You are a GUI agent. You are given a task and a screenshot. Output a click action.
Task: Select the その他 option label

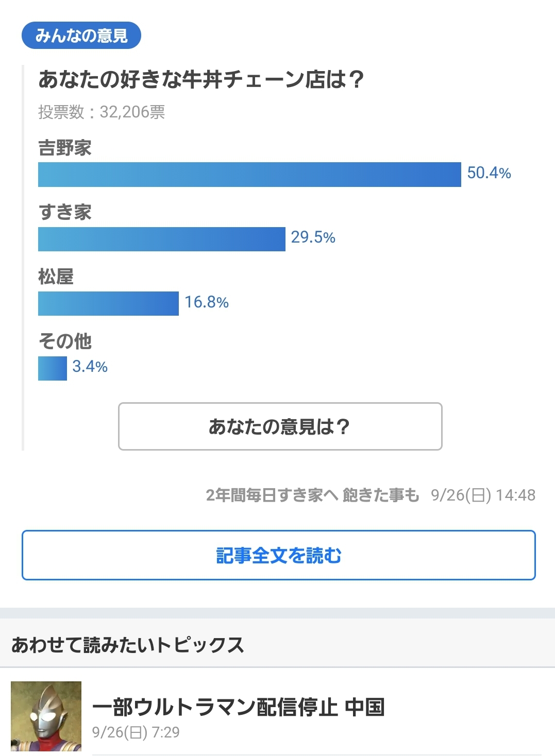[x=65, y=341]
